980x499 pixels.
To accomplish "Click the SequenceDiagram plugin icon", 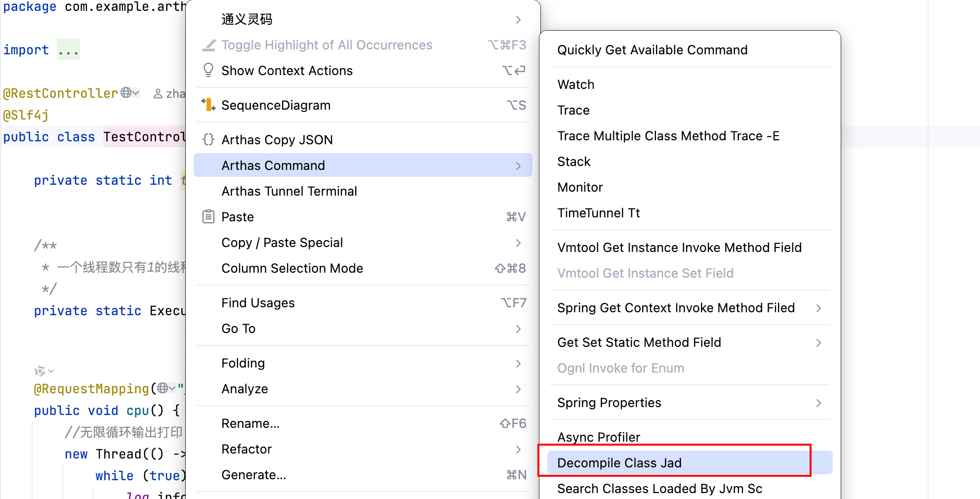I will [208, 105].
